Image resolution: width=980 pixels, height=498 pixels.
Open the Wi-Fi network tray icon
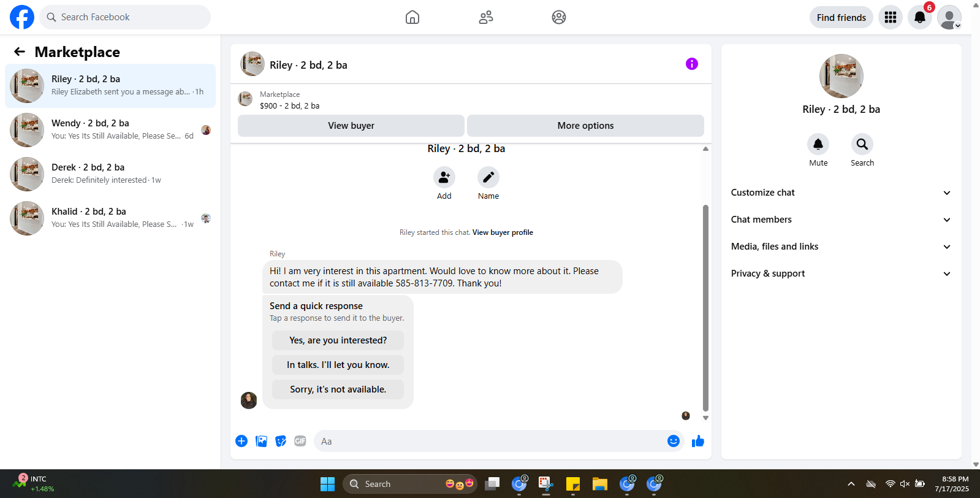pyautogui.click(x=891, y=484)
